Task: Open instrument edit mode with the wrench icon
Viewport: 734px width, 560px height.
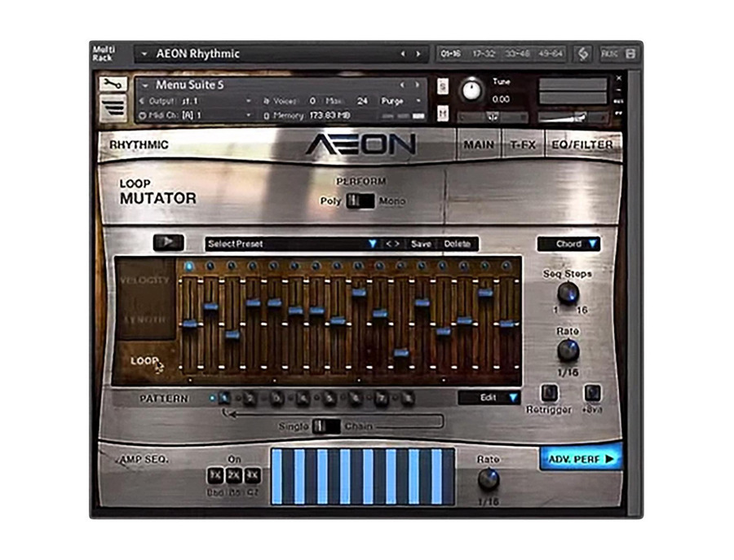Action: (113, 84)
